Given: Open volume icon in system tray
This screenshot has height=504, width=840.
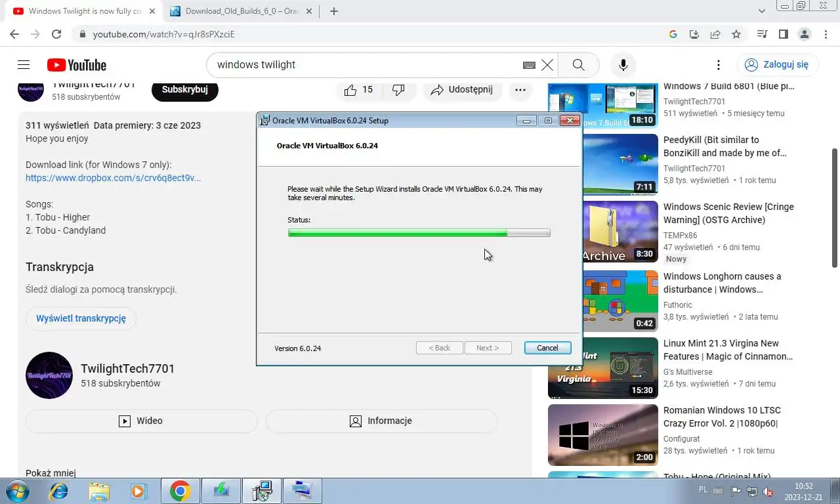Looking at the screenshot, I should click(x=768, y=491).
